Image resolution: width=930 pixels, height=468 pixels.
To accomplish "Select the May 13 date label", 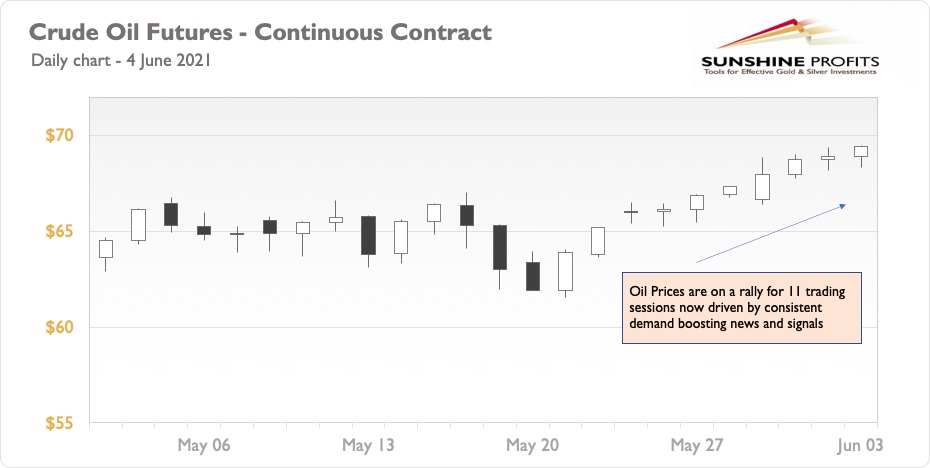I will [x=368, y=445].
